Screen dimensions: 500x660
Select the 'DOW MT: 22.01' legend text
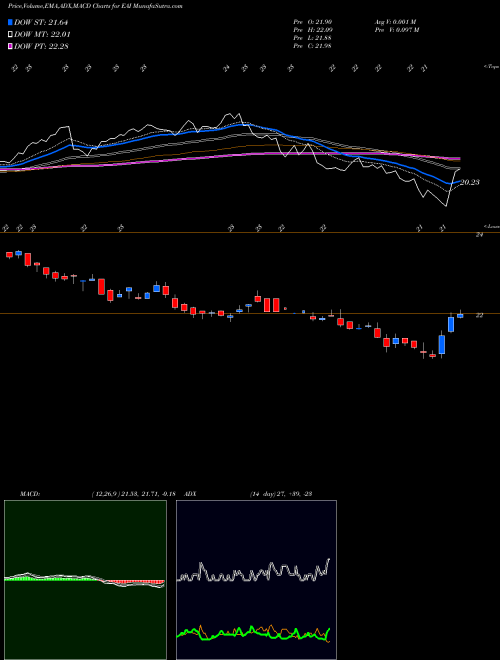42,35
